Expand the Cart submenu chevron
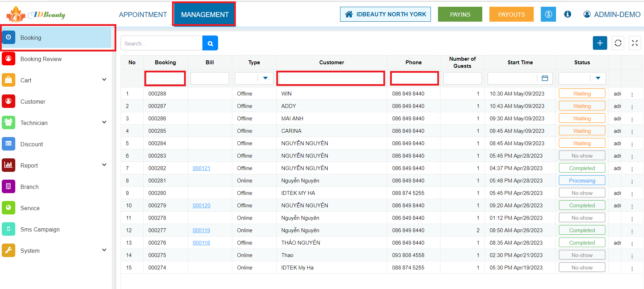Viewport: 644px width, 289px height. (104, 80)
